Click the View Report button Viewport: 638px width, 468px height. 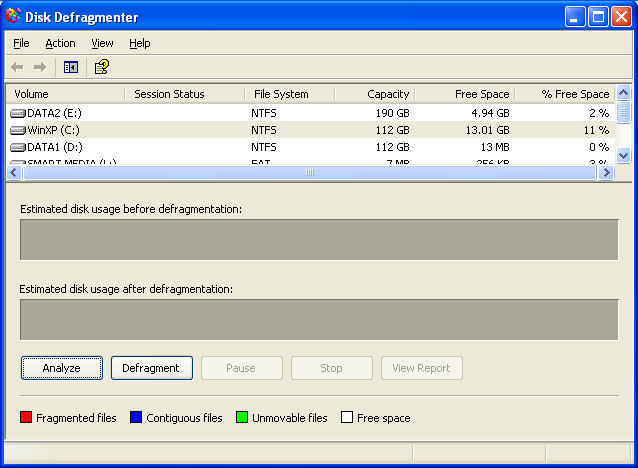tap(422, 368)
